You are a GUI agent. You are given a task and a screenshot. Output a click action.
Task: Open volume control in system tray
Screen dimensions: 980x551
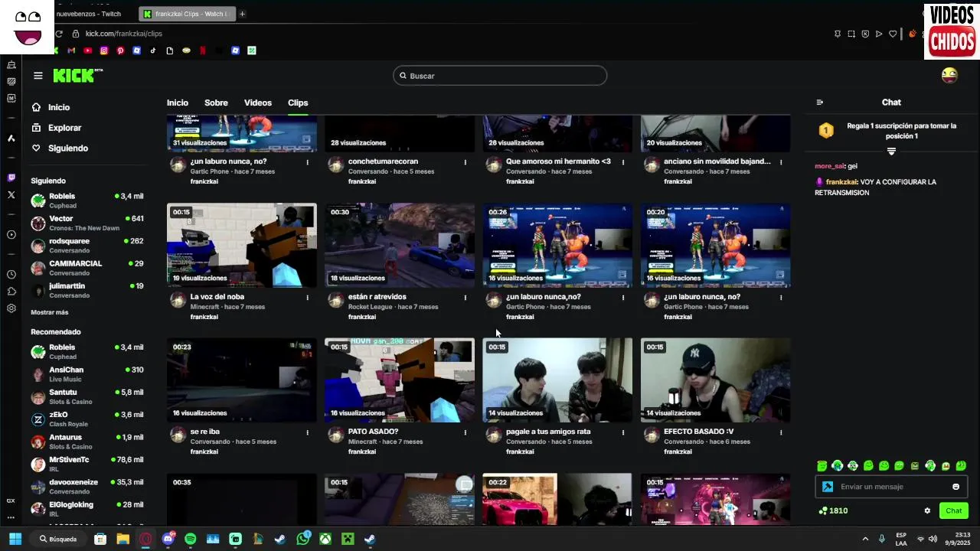pos(933,539)
